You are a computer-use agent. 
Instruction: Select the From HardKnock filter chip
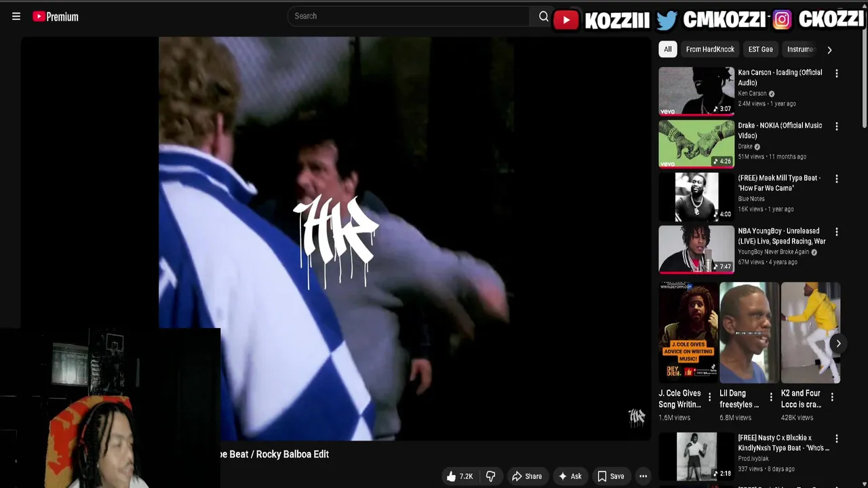710,49
